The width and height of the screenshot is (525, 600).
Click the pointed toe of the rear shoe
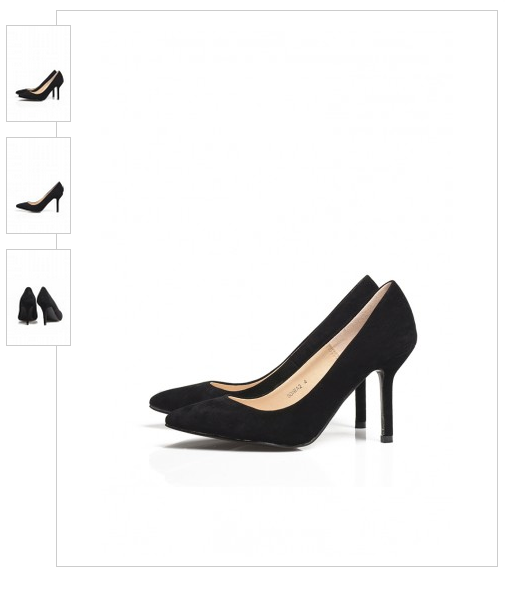pyautogui.click(x=159, y=400)
